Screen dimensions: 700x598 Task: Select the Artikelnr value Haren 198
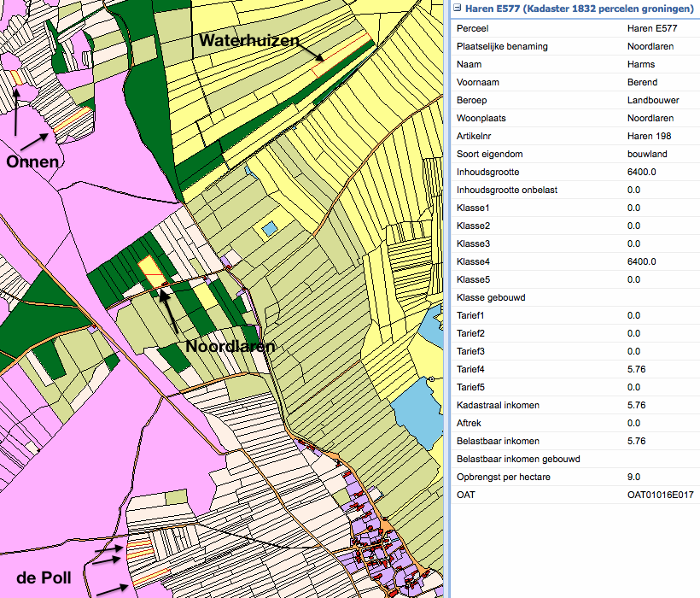(x=649, y=136)
